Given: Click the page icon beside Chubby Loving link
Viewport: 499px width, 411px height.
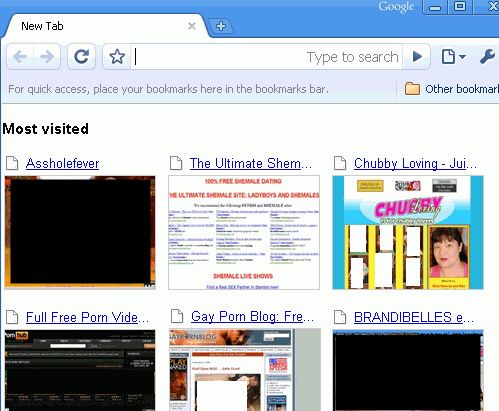Looking at the screenshot, I should (340, 163).
